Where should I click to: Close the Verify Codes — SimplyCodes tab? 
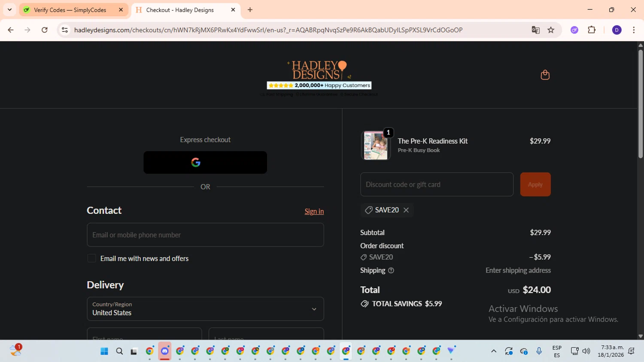[121, 10]
